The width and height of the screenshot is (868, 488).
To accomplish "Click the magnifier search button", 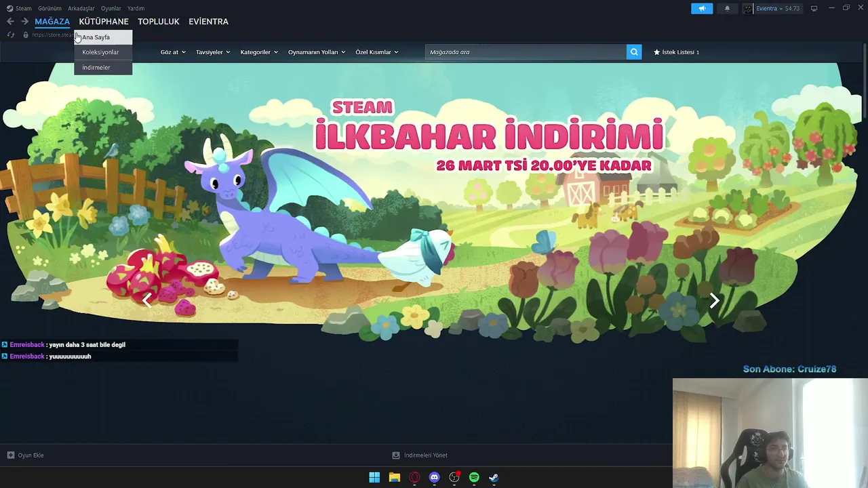I will pos(634,52).
